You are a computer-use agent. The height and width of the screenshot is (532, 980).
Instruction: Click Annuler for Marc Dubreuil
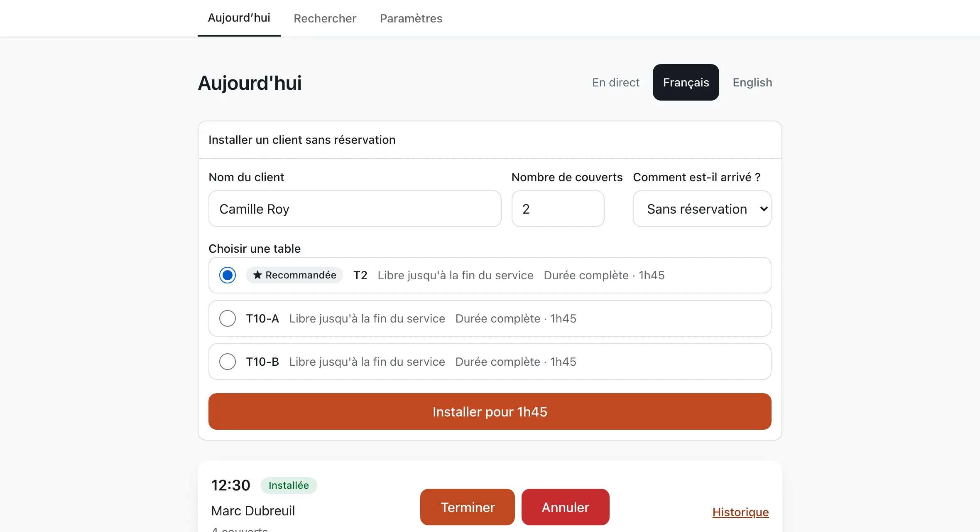tap(566, 507)
